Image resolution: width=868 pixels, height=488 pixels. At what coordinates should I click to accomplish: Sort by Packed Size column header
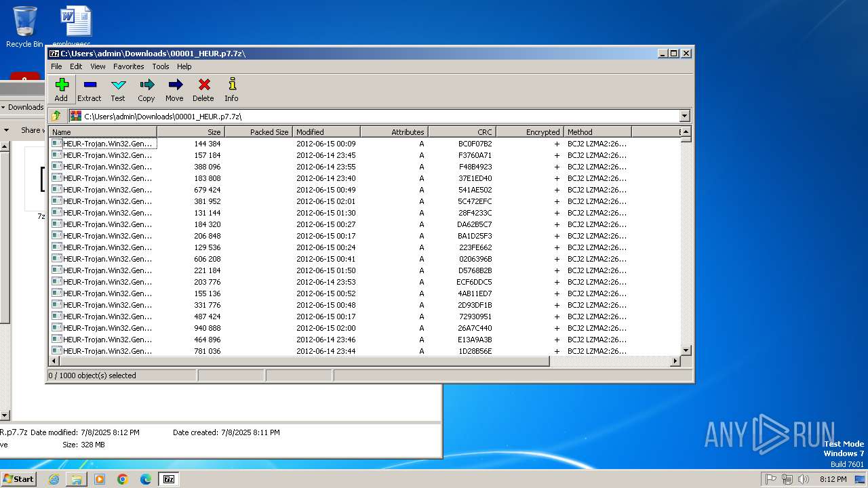point(258,132)
